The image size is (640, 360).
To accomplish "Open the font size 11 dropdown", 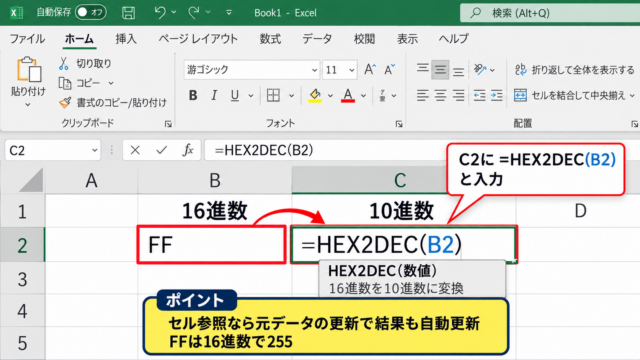I will pos(351,70).
